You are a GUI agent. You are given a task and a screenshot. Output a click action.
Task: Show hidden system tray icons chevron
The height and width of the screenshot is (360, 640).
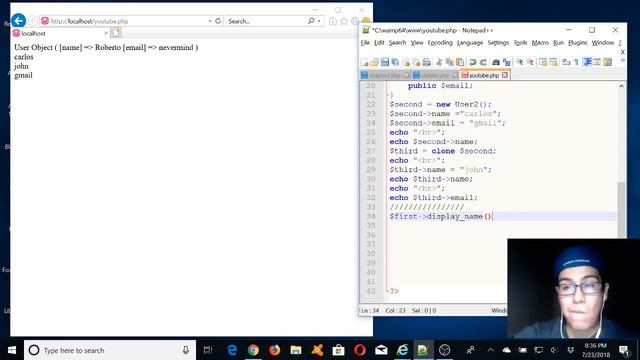(491, 350)
